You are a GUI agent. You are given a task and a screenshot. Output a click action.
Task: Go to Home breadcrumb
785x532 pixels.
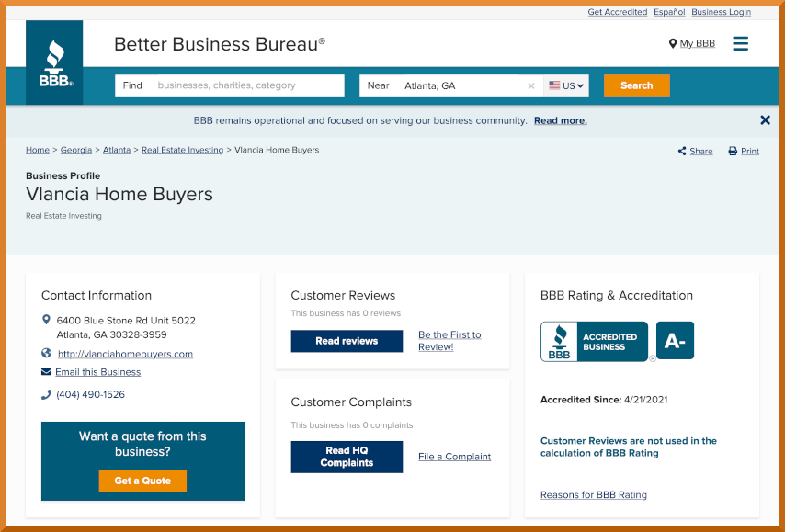(38, 150)
